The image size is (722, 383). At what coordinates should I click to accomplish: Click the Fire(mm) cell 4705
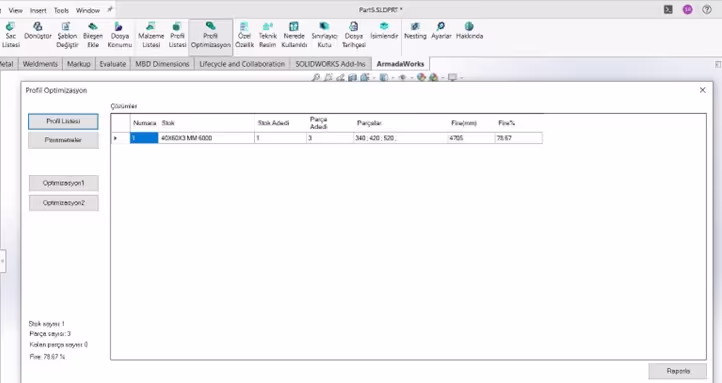coord(471,138)
